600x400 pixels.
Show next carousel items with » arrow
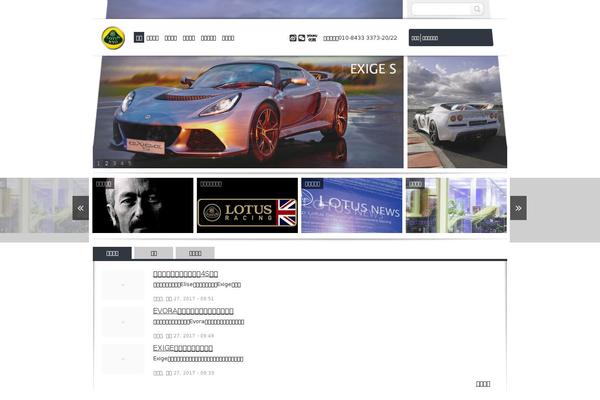(x=518, y=208)
